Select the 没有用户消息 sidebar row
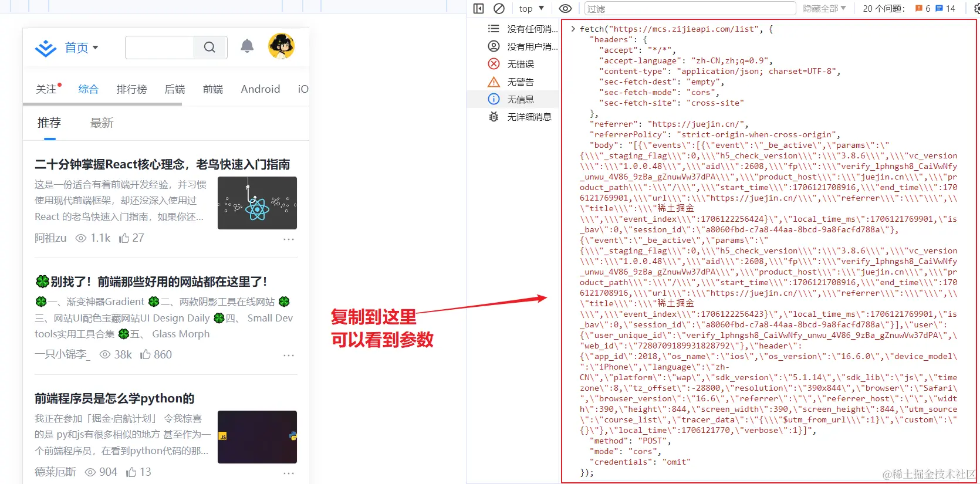 click(513, 46)
